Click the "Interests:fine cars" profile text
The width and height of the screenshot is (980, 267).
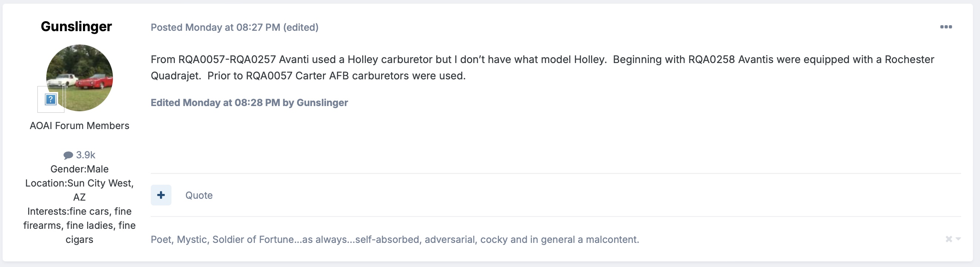click(79, 211)
